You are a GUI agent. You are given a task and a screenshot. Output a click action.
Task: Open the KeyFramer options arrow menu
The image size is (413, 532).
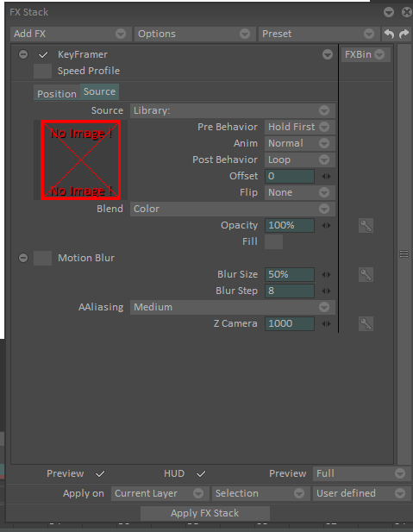328,54
